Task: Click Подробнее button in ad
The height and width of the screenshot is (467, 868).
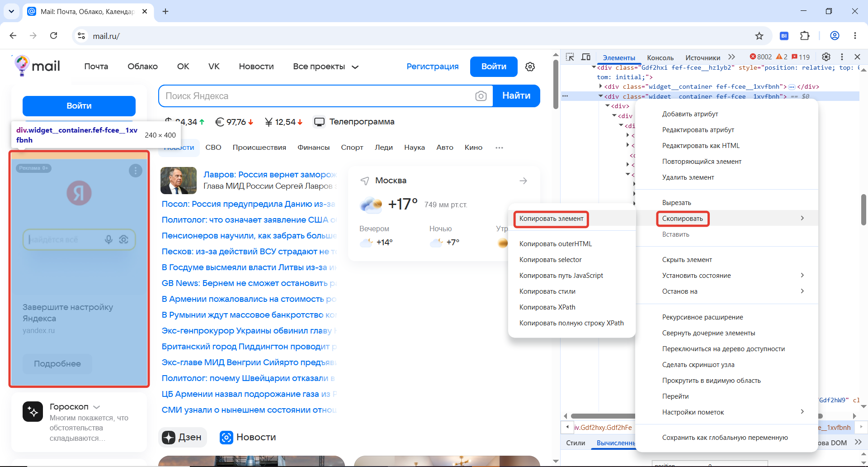Action: (57, 364)
